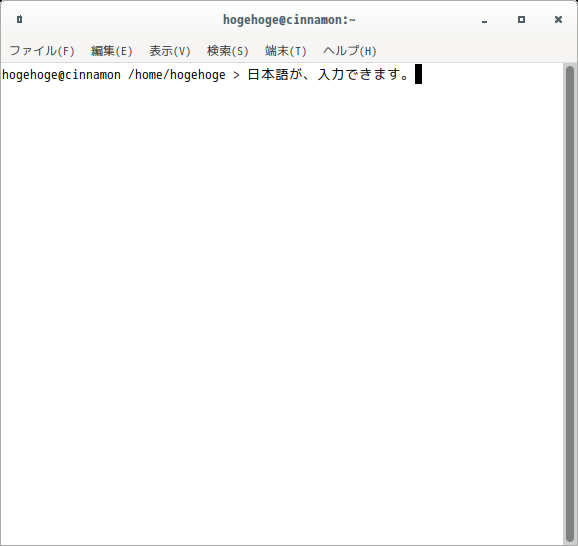Open the 編集(E) menu
The image size is (578, 546).
coord(112,51)
